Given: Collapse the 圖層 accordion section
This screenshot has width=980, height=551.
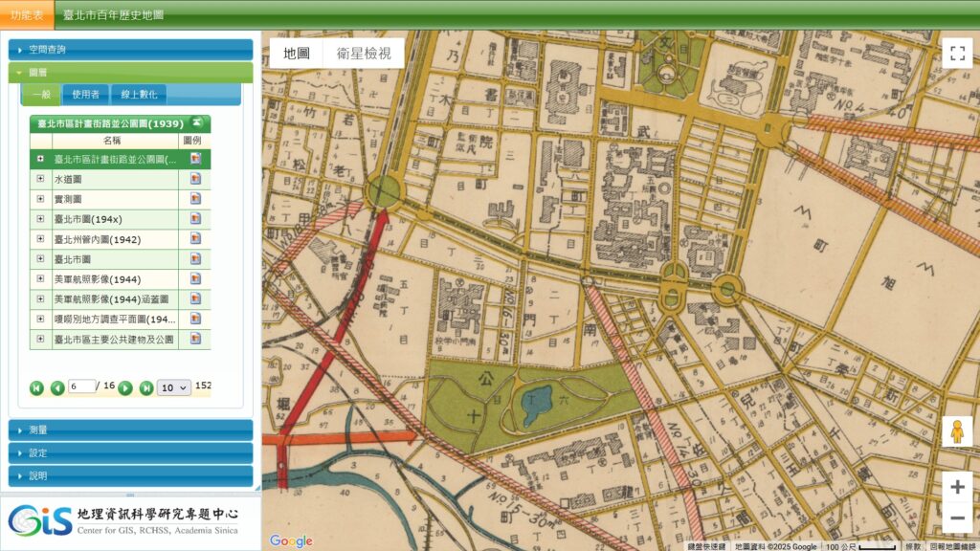Looking at the screenshot, I should tap(130, 73).
